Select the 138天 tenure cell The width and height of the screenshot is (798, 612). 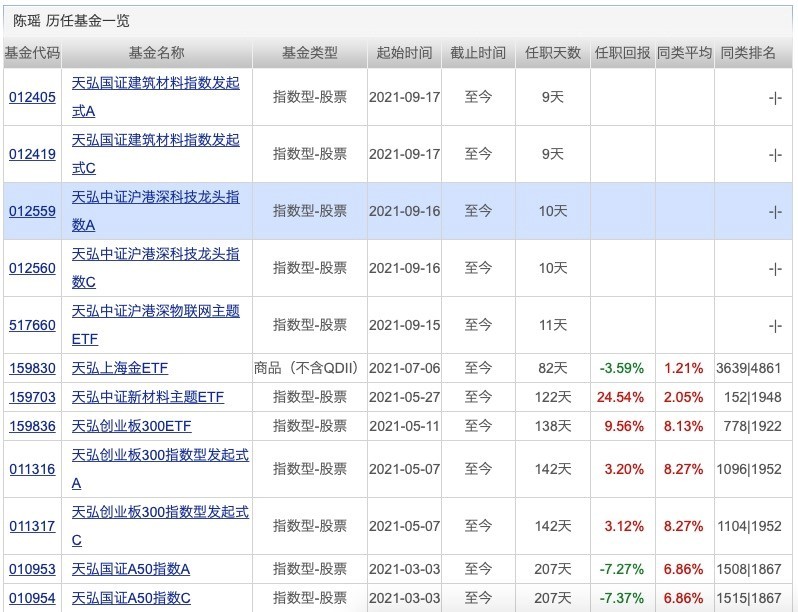(553, 426)
